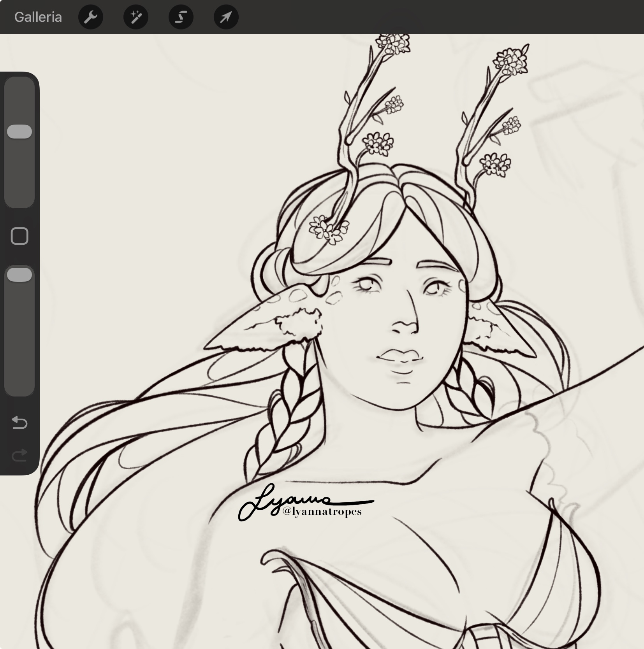Open the Adjustments magic wand menu
Image resolution: width=644 pixels, height=649 pixels.
136,17
